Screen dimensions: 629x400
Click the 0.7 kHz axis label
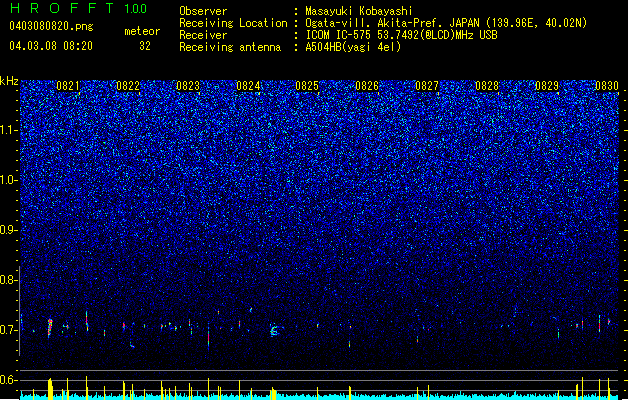click(x=9, y=330)
